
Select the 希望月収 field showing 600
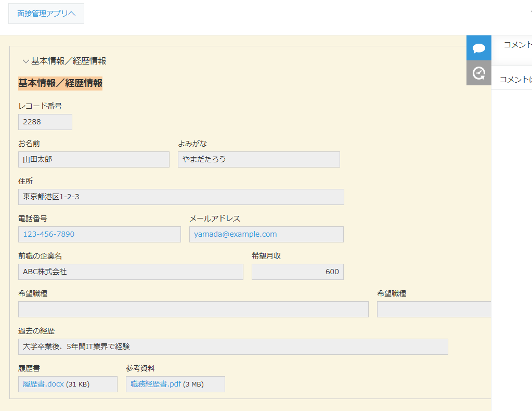(x=297, y=272)
